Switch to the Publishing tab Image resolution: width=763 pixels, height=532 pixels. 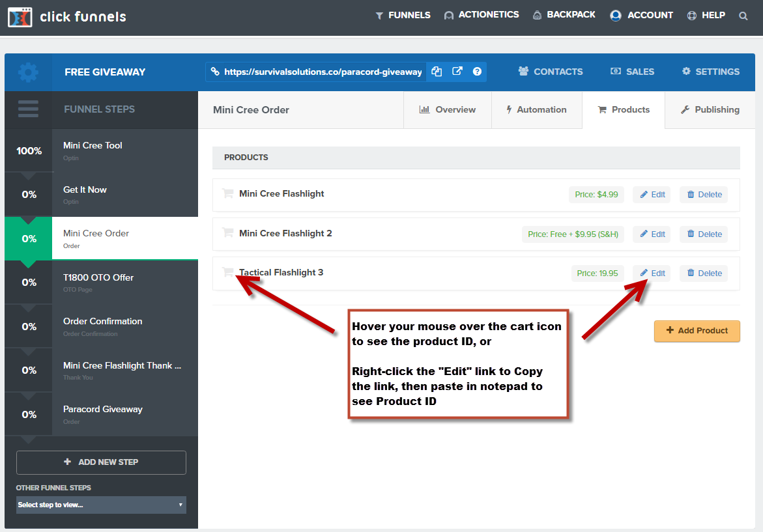[x=710, y=110]
